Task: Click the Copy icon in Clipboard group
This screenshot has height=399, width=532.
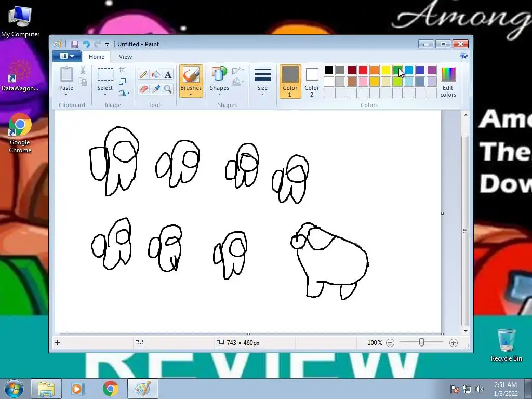Action: click(83, 82)
